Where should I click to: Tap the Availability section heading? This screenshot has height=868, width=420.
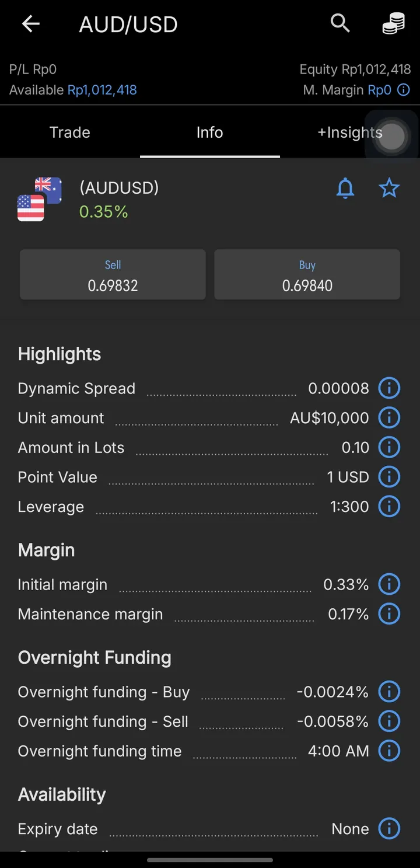coord(62,794)
